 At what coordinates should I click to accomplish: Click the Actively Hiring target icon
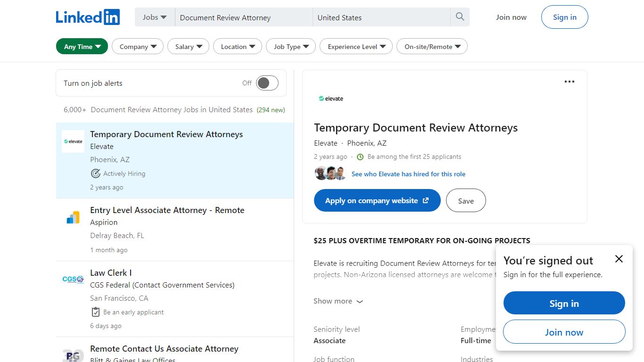(96, 173)
